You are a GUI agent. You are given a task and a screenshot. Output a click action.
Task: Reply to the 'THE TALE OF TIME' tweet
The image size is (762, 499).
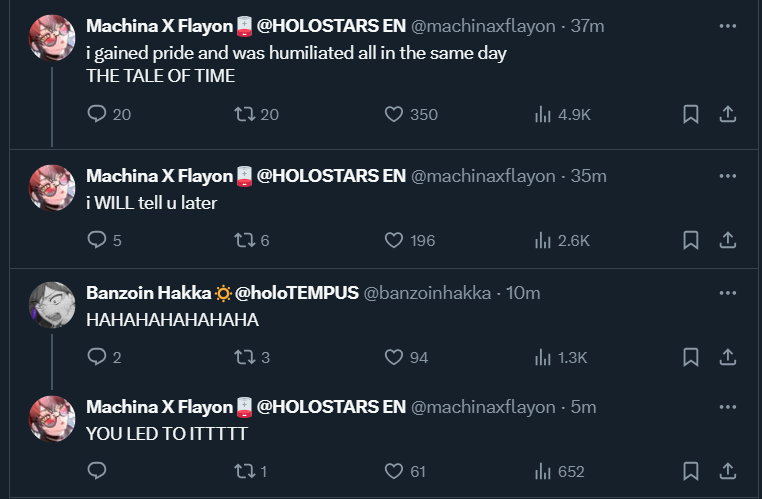click(97, 114)
